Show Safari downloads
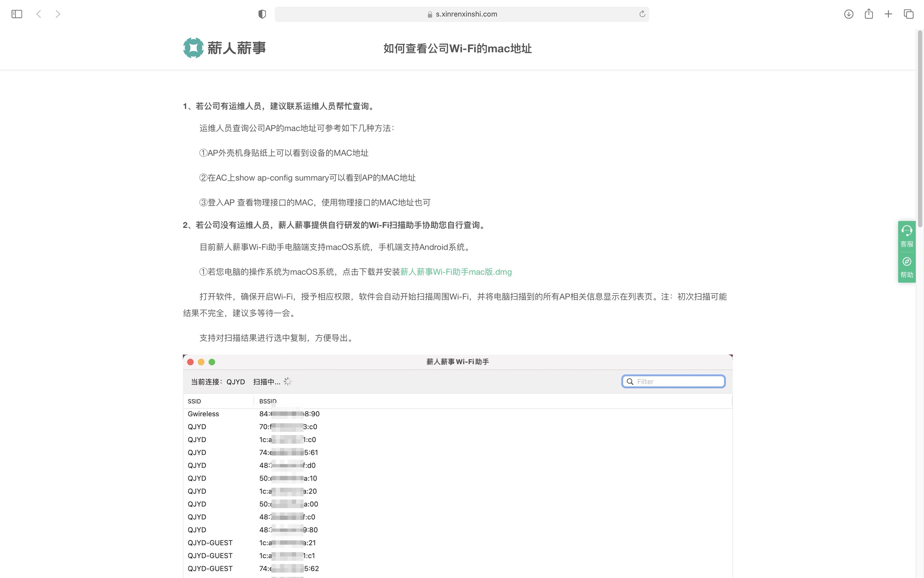Viewport: 924px width, 578px height. [x=849, y=14]
